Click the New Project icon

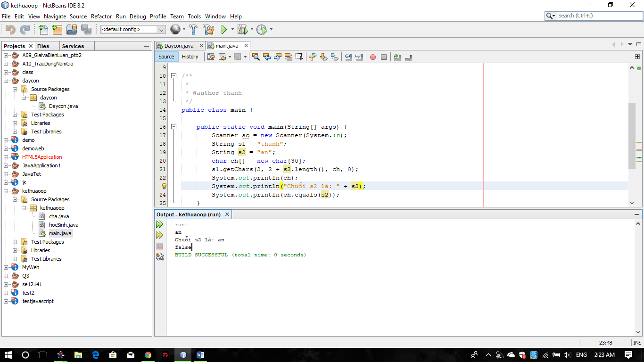[57, 29]
